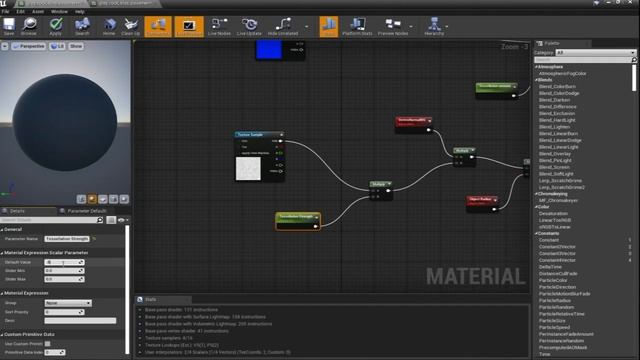Select first preview mesh shape icon
This screenshot has width=640, height=360.
(x=81, y=199)
